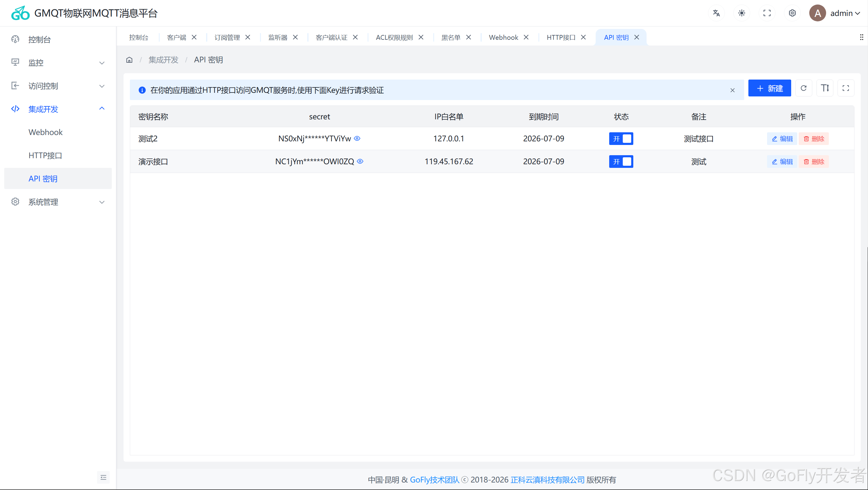The height and width of the screenshot is (490, 868).
Task: Open 控制台 in the sidebar
Action: coord(58,39)
